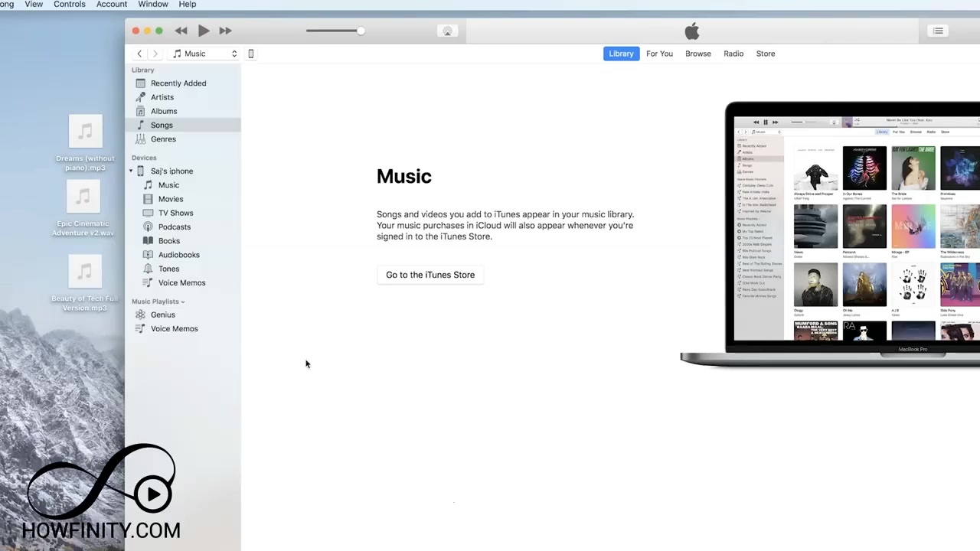
Task: Collapse Saj's iphone device triangle
Action: tap(131, 171)
